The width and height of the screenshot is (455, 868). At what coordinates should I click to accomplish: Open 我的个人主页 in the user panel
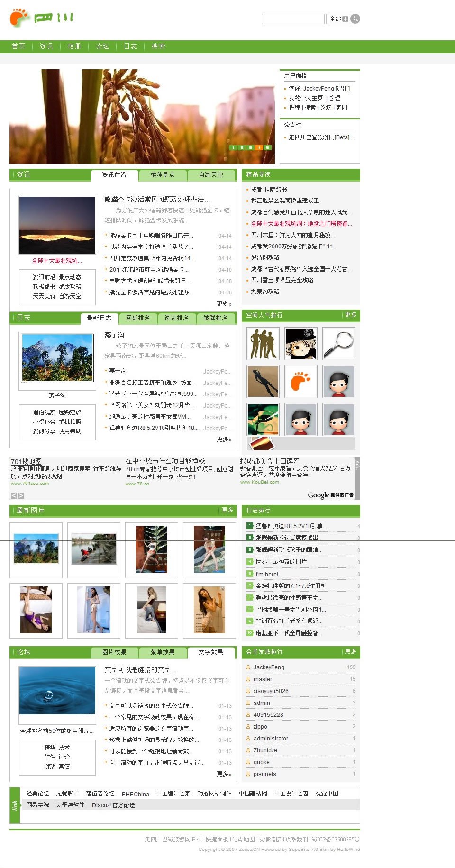point(306,98)
